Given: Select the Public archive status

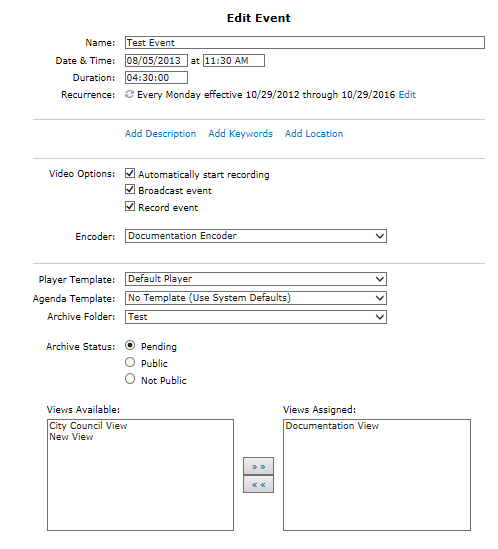Looking at the screenshot, I should (130, 362).
